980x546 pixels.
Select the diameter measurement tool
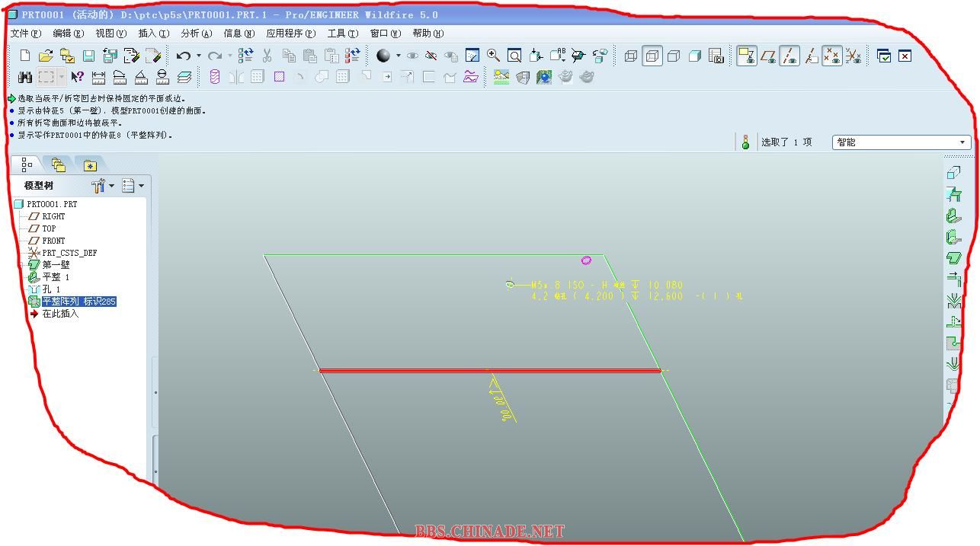(x=162, y=77)
